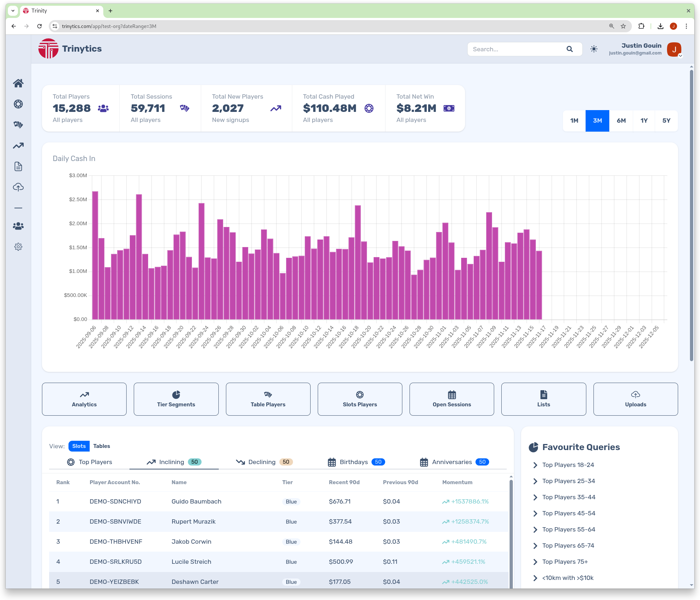Click the 5Y date range button
Viewport: 700px width, 600px height.
pyautogui.click(x=666, y=121)
